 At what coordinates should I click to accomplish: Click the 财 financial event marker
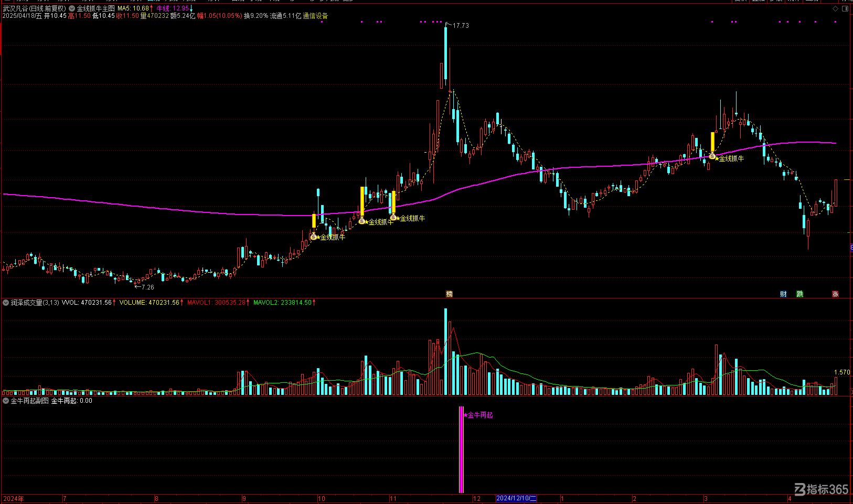[783, 294]
